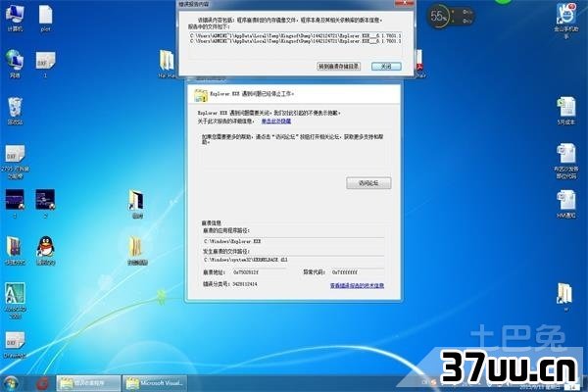Image resolution: width=588 pixels, height=392 pixels.
Task: Open the 查看错误报告的技术信息 link
Action: pos(357,286)
